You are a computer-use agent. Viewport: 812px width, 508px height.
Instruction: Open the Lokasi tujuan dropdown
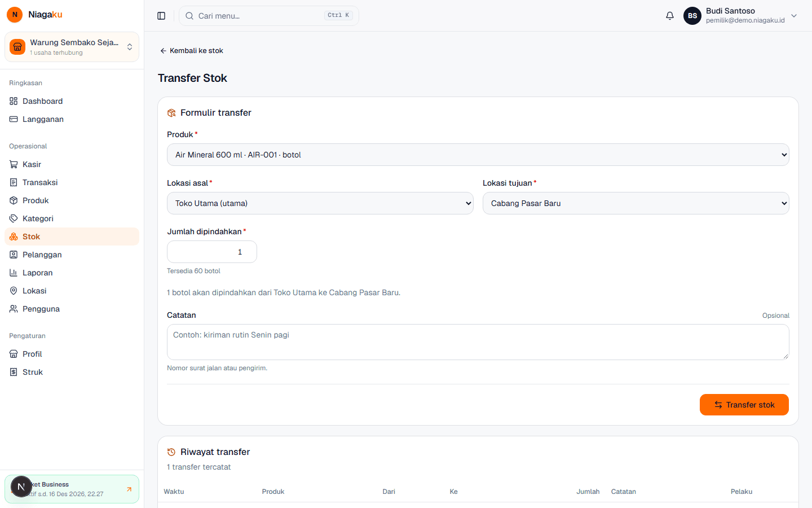coord(636,203)
